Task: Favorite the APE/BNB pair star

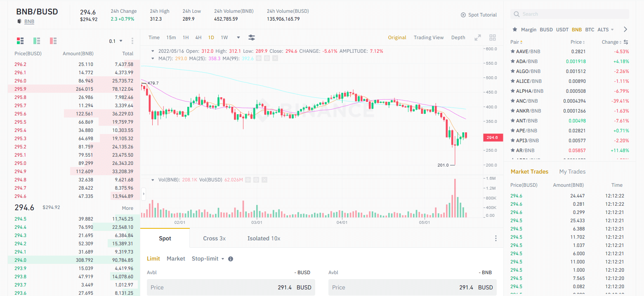Action: (x=513, y=131)
